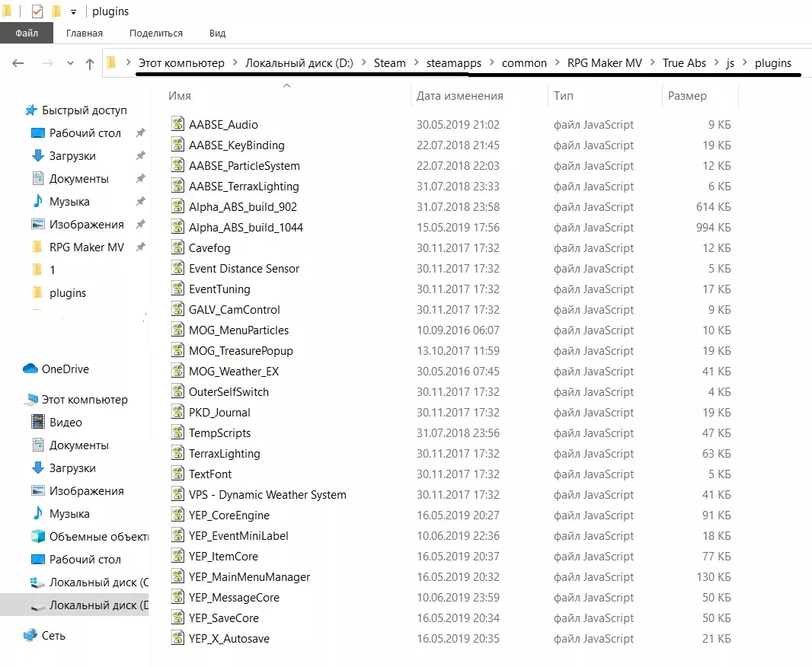812x667 pixels.
Task: Switch to the Вид ribbon tab
Action: tap(218, 33)
